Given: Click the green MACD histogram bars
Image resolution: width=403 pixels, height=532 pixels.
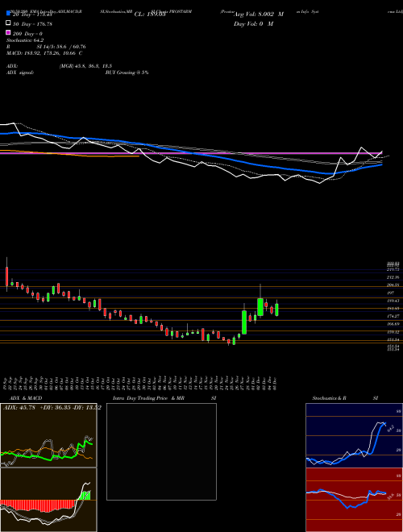Looking at the screenshot, I should click(x=85, y=496).
